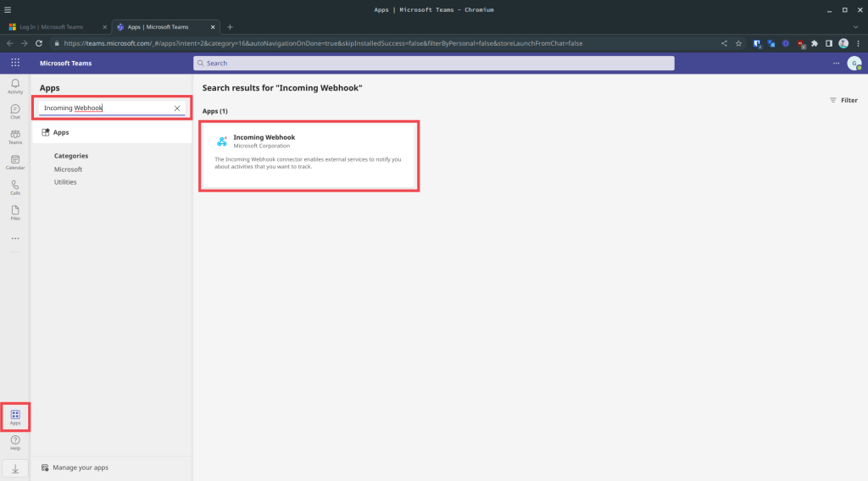Select the Apps section in left panel

click(112, 132)
